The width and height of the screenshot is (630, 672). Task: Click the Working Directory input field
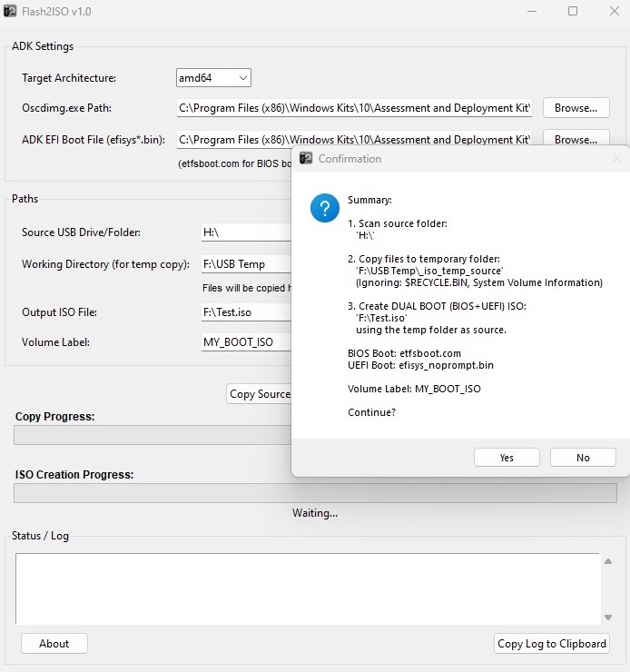click(x=245, y=264)
